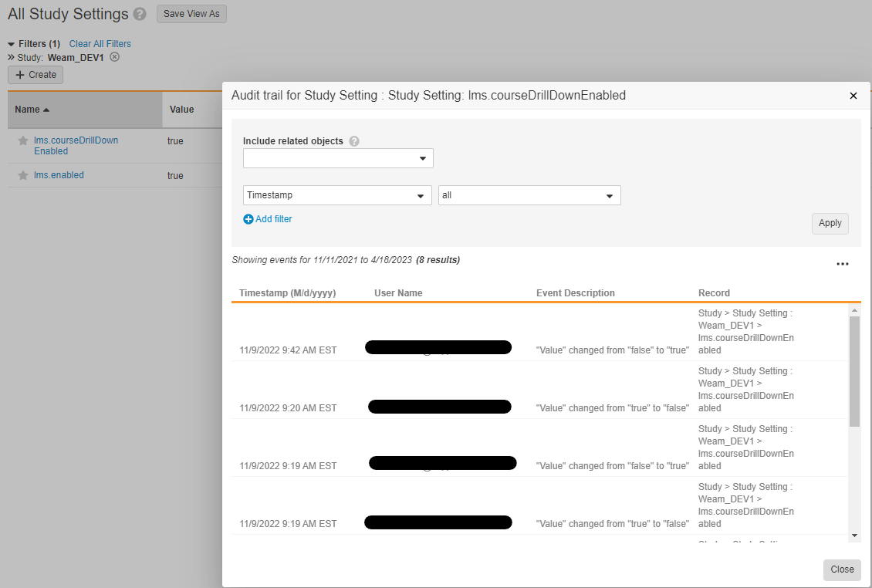Expand the 'all' timestamp range dropdown
872x588 pixels.
tap(529, 195)
